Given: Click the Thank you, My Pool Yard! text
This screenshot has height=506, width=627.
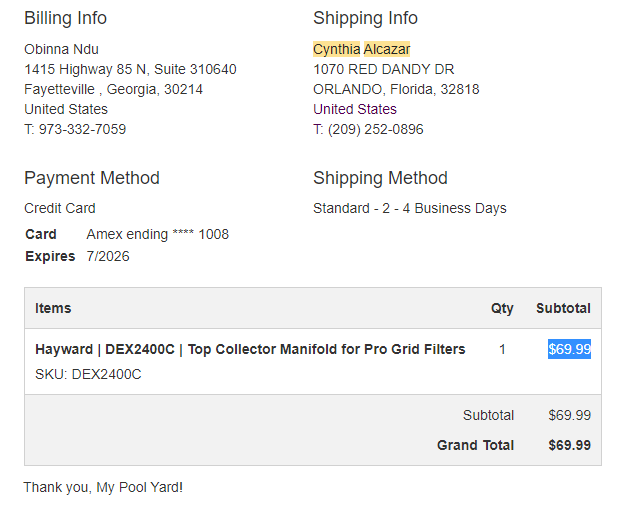Looking at the screenshot, I should click(103, 487).
